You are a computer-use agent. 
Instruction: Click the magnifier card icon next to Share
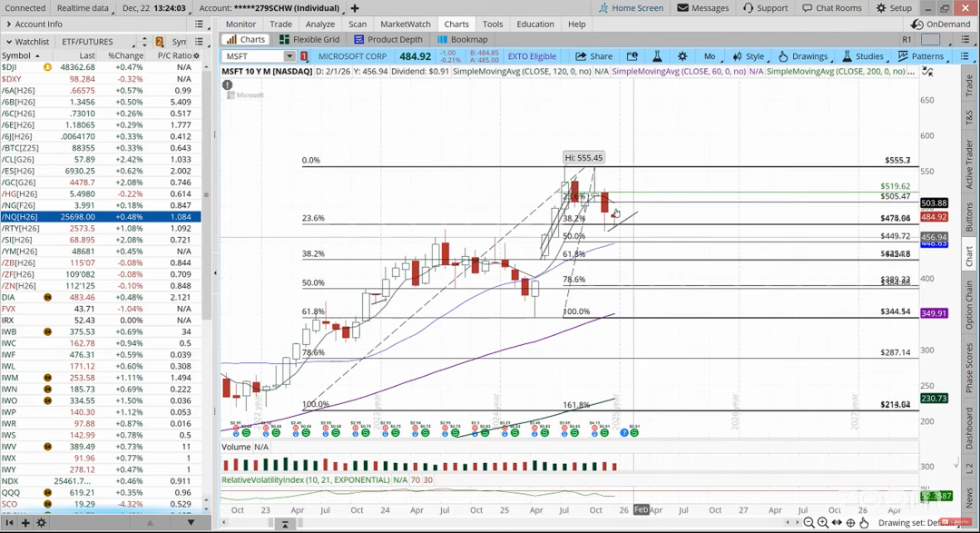632,56
